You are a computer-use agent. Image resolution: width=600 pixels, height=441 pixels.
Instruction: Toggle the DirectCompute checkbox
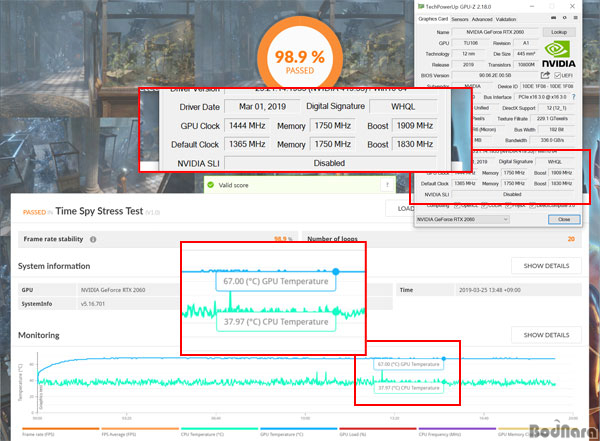[532, 206]
